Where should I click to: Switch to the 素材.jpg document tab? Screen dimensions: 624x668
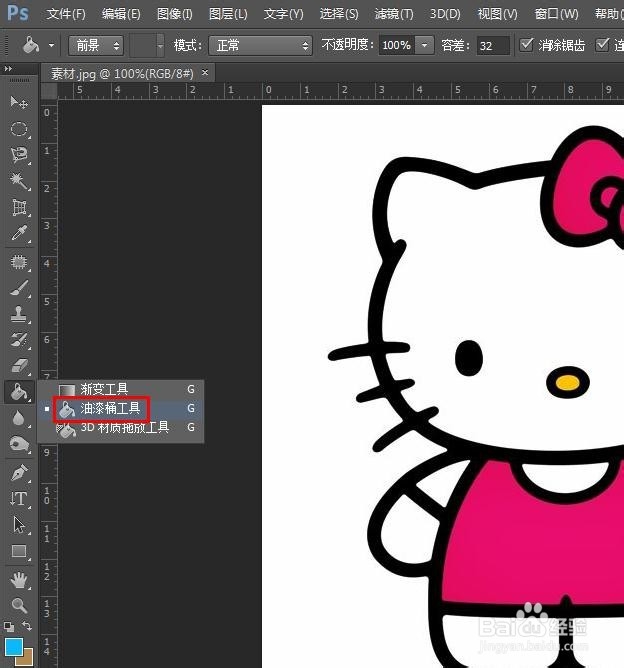(x=122, y=74)
